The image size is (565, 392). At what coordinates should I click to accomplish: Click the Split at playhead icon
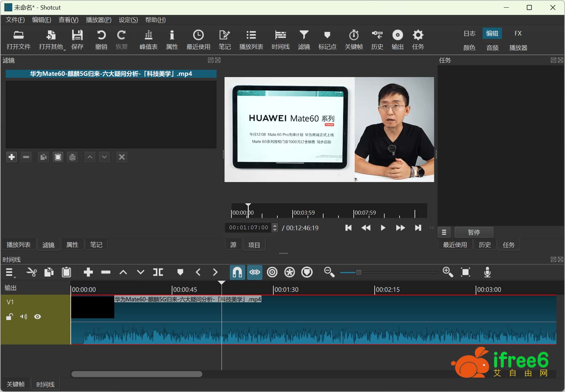[x=158, y=272]
